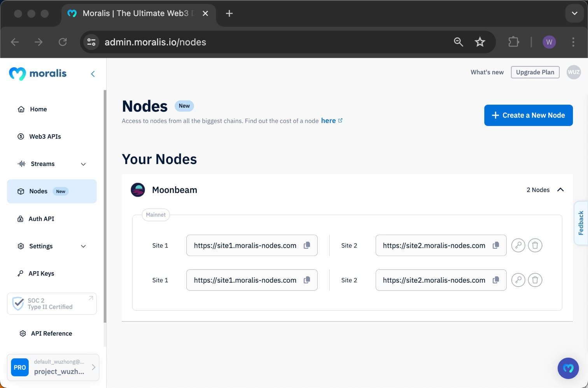This screenshot has height=388, width=588.
Task: Expand the Streams submenu chevron
Action: (x=83, y=164)
